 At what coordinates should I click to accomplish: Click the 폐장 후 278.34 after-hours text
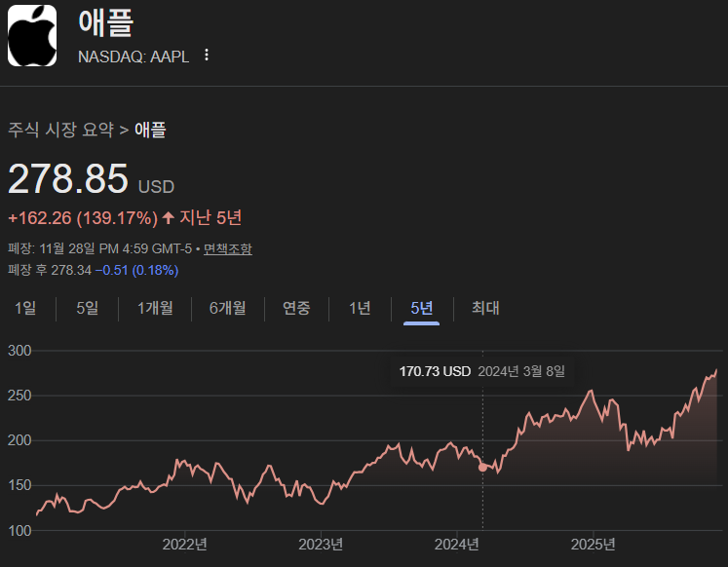[50, 270]
